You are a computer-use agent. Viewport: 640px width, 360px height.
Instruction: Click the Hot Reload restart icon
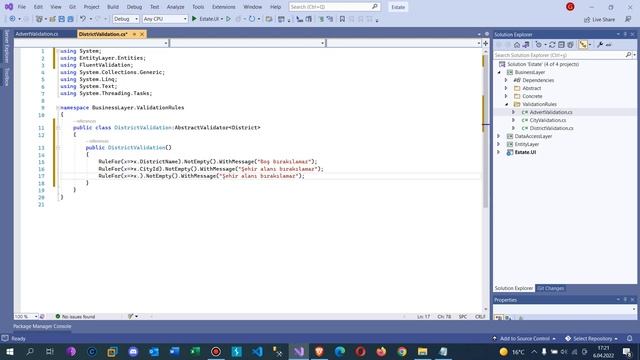(x=252, y=19)
